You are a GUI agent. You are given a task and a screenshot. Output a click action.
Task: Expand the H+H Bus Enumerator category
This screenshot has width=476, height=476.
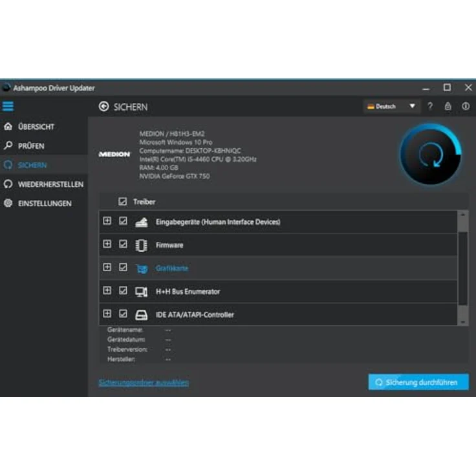click(x=107, y=290)
